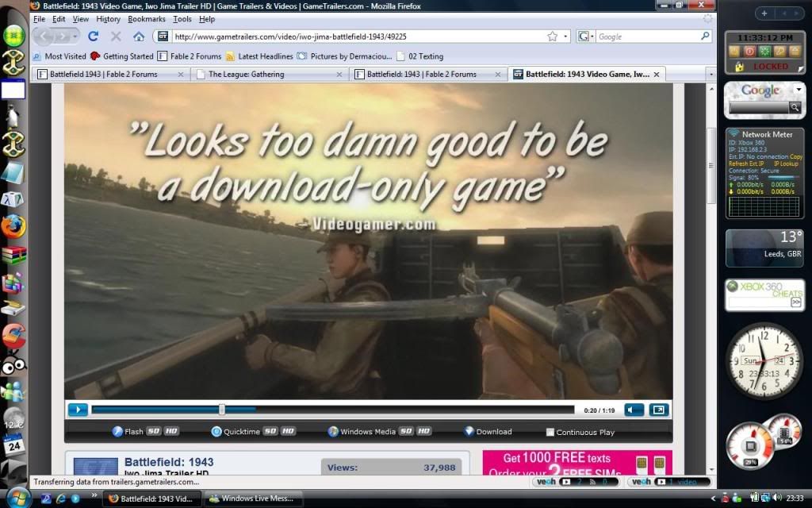
Task: Go to the Firefox home page icon
Action: [x=138, y=37]
